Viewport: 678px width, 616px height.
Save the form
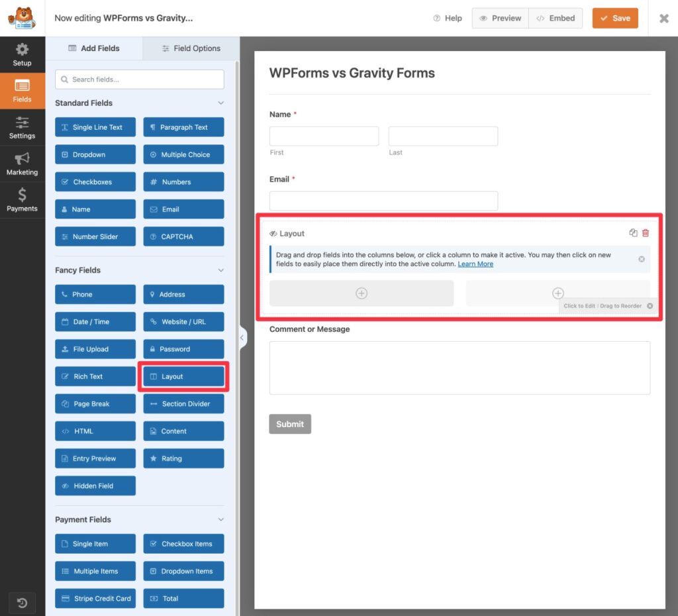[x=614, y=18]
